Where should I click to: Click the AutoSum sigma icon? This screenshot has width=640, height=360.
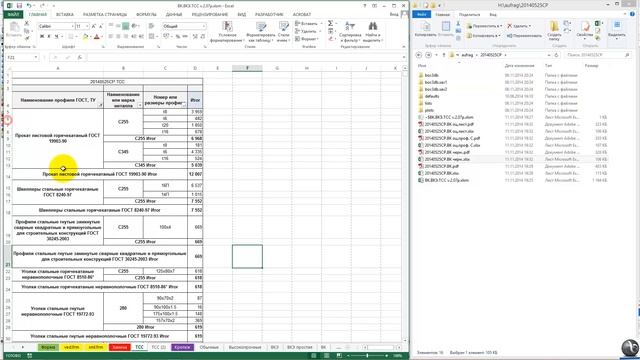click(x=330, y=24)
